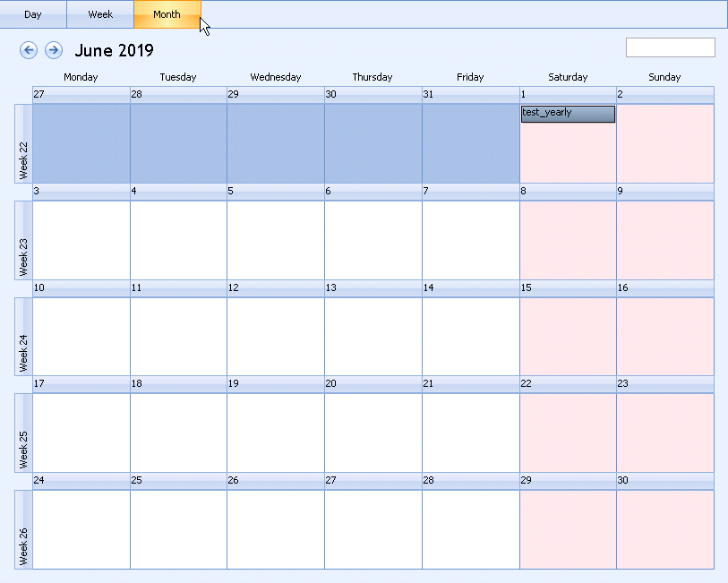The image size is (728, 583).
Task: Select the Sunday June 2 cell
Action: [x=665, y=144]
